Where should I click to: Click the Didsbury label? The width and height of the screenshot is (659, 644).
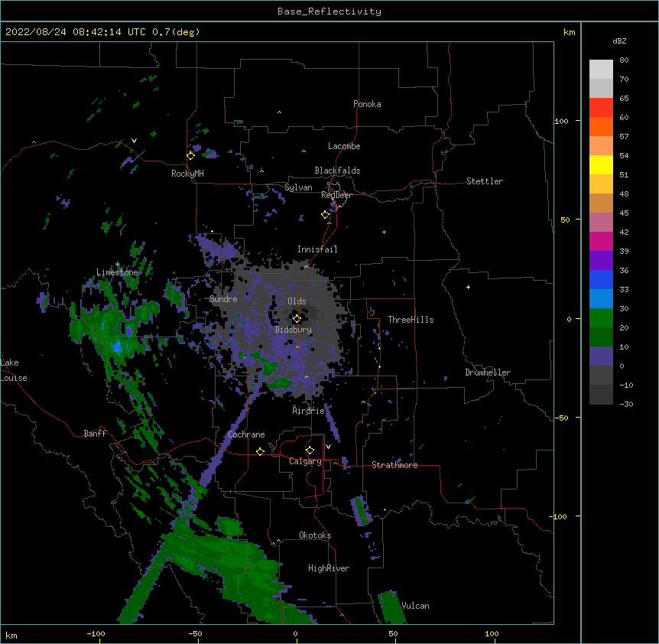[x=294, y=330]
